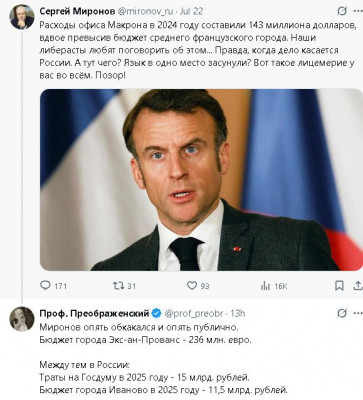Open more options on Mironov's tweet

[358, 11]
